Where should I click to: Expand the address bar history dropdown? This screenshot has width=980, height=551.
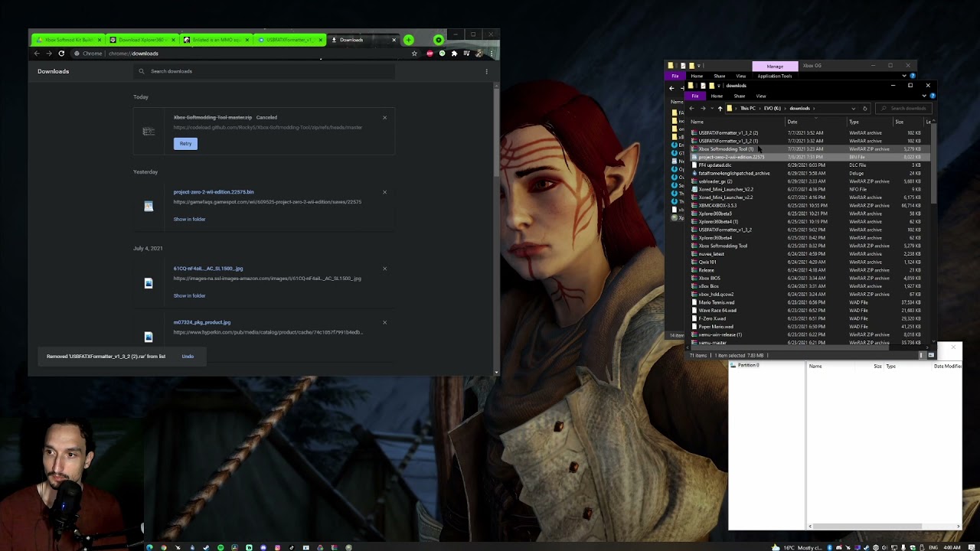click(x=854, y=108)
